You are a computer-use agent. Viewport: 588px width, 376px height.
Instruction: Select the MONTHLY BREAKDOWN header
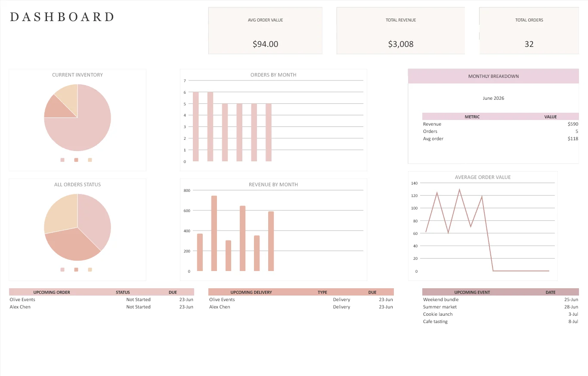pyautogui.click(x=493, y=76)
